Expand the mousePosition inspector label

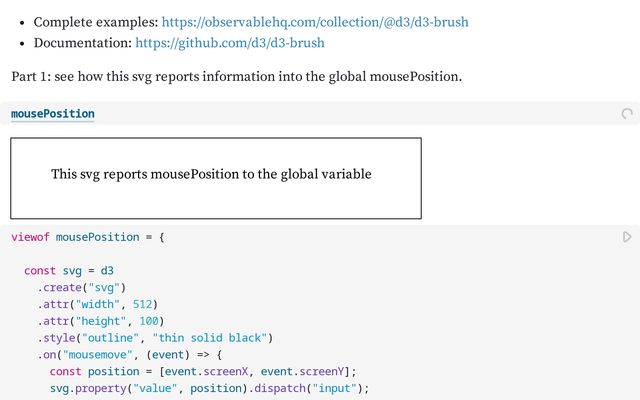(52, 114)
